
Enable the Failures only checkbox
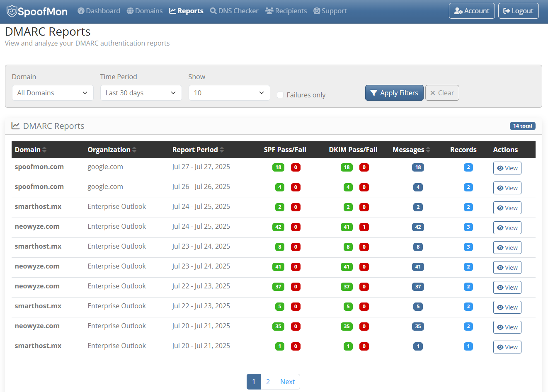280,95
